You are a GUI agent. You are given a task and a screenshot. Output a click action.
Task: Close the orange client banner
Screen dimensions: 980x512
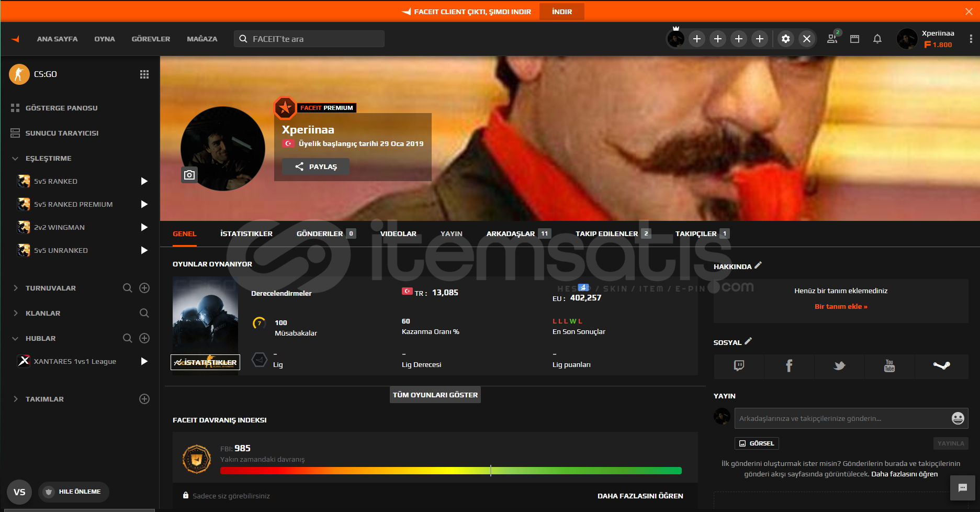click(968, 12)
